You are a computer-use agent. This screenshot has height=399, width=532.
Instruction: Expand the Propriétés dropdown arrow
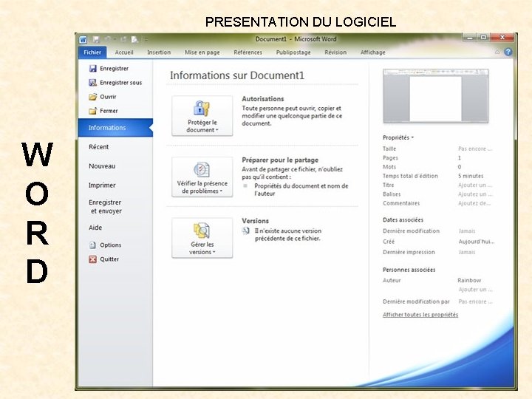point(412,137)
